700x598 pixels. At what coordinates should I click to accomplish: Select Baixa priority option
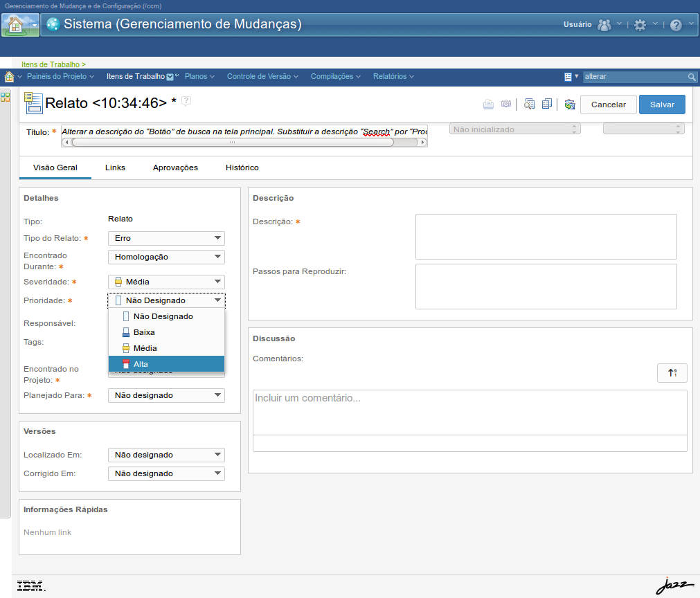166,332
